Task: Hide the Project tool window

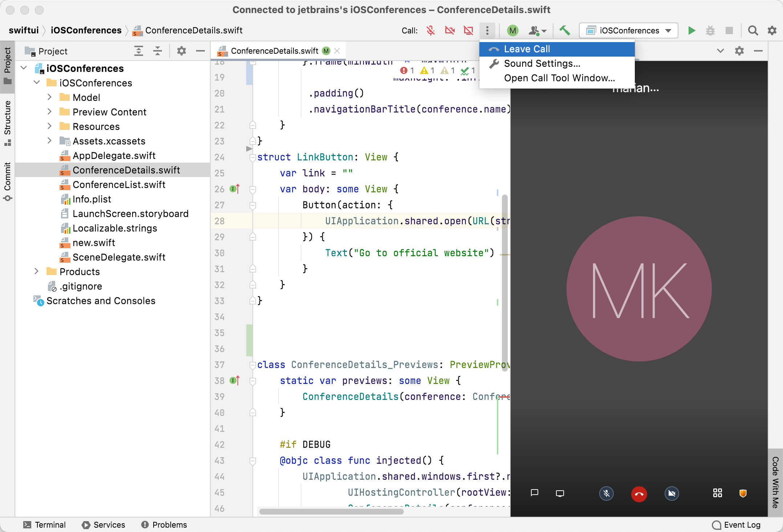Action: [200, 51]
